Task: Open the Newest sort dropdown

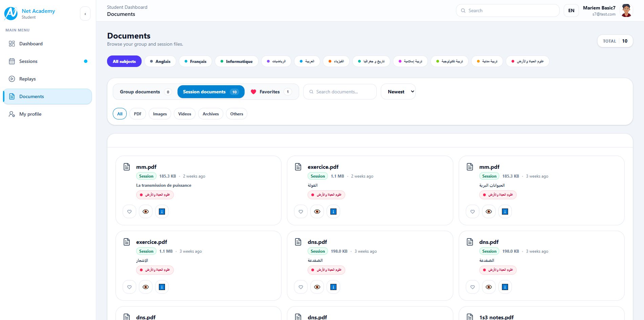Action: (398, 92)
